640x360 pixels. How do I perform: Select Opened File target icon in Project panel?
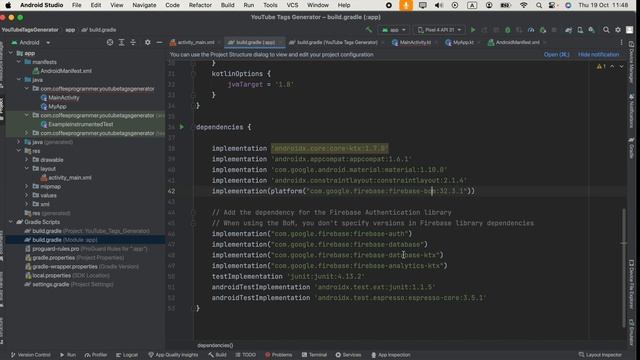click(110, 42)
